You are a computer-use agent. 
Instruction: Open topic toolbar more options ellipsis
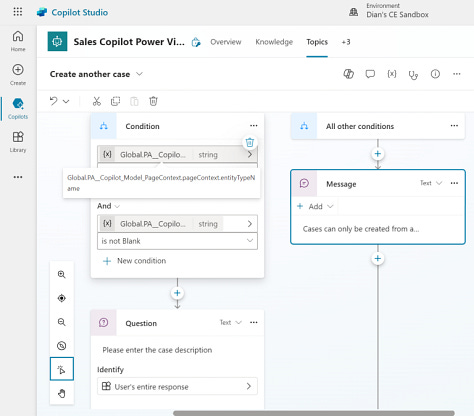(x=457, y=74)
